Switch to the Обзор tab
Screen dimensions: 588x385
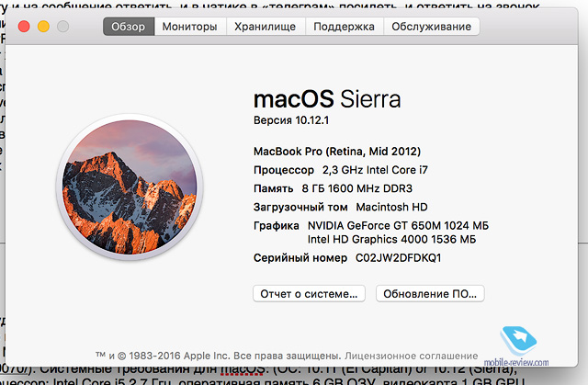point(129,27)
